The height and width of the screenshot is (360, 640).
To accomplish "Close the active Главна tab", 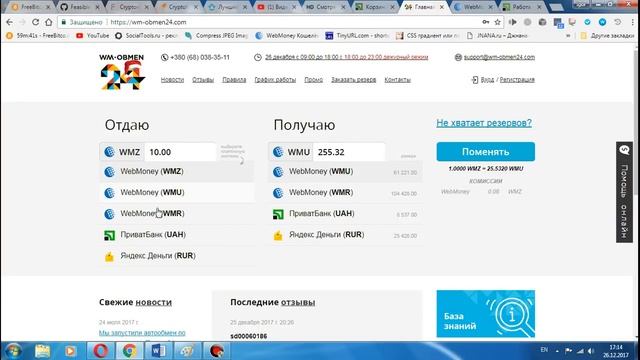I will coord(442,7).
